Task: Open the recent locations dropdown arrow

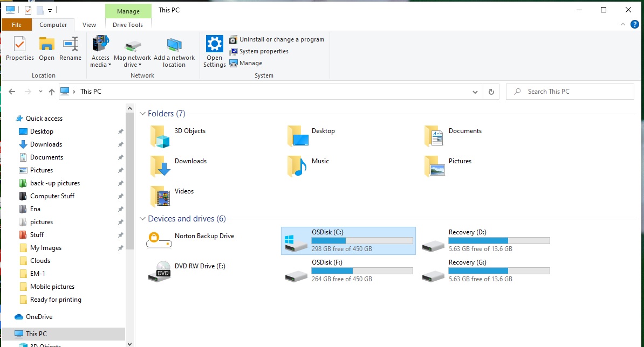Action: click(40, 92)
